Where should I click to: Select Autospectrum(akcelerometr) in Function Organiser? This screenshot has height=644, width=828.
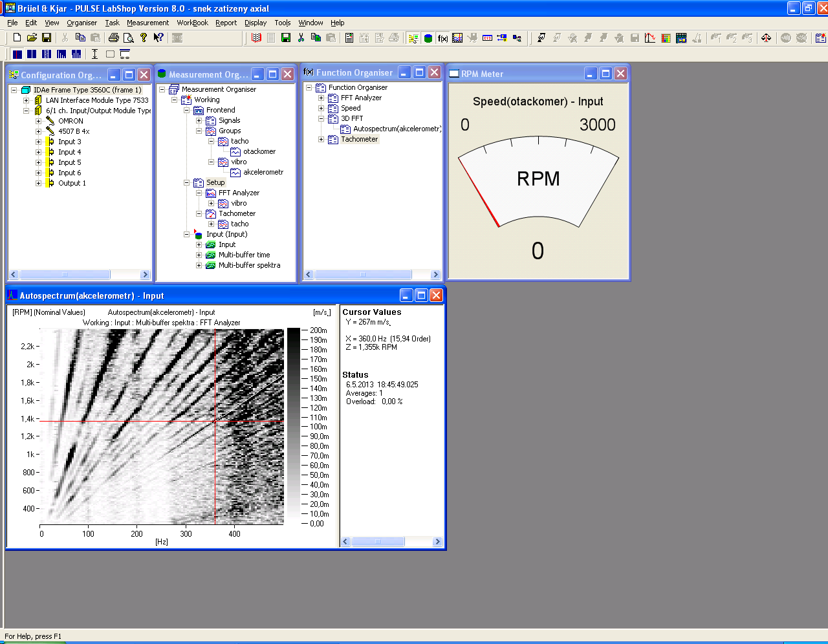397,129
